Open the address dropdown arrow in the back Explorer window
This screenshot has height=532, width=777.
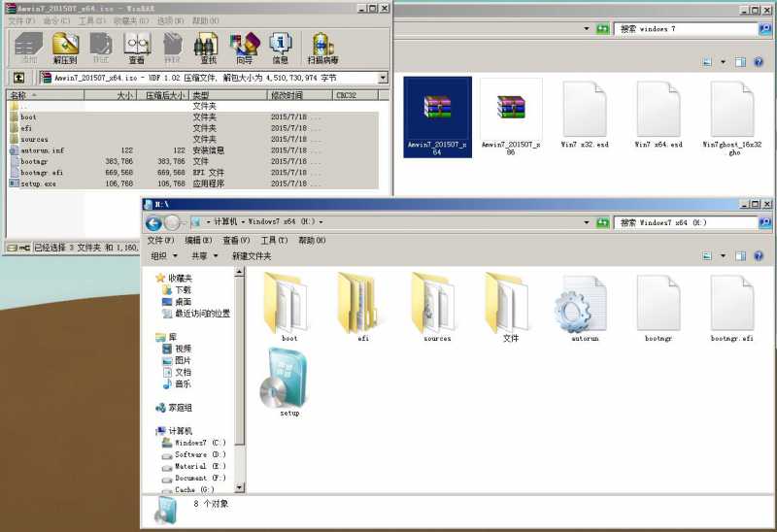[x=587, y=29]
